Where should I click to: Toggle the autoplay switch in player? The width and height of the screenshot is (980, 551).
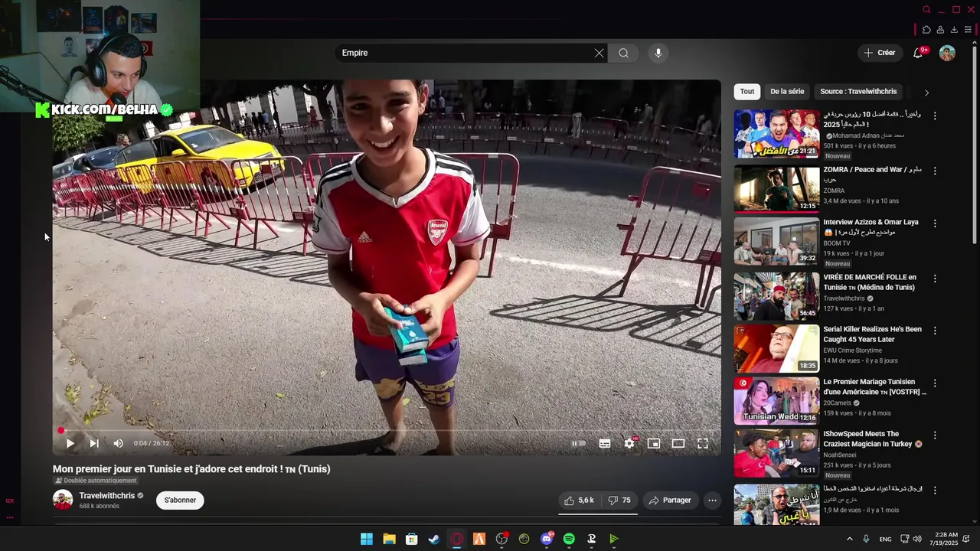(579, 443)
